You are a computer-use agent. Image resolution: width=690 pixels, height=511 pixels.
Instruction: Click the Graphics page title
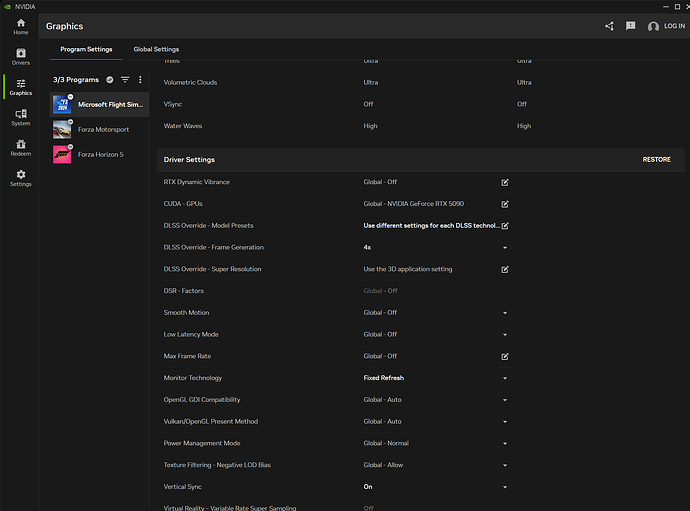65,26
